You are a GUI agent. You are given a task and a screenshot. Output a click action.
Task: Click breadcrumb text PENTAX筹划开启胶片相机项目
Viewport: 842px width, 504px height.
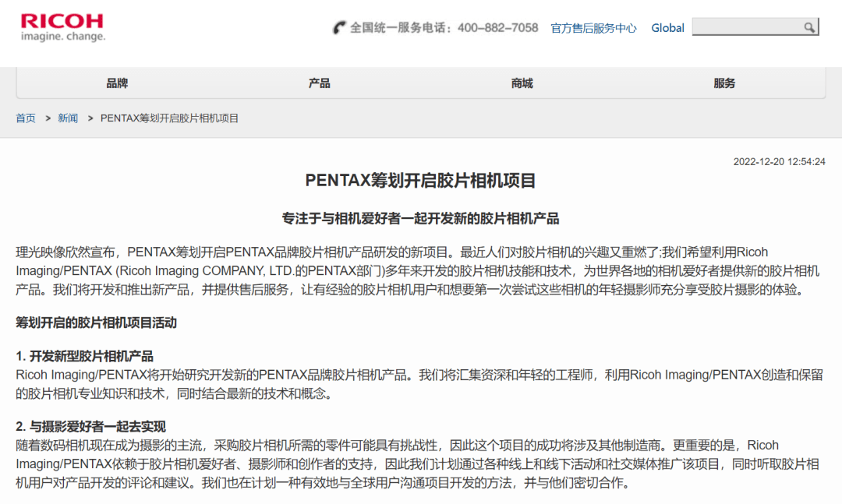point(170,118)
